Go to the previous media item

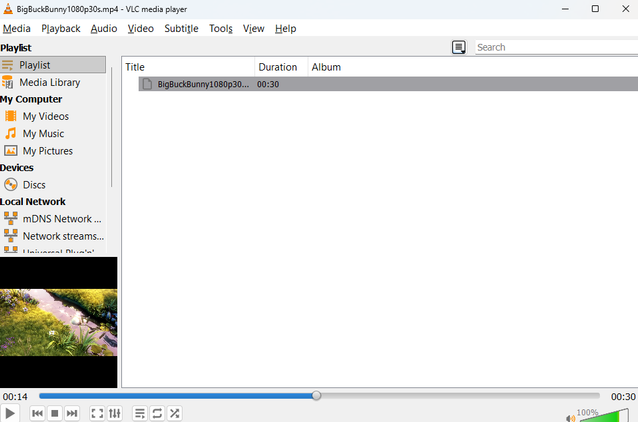pos(37,413)
